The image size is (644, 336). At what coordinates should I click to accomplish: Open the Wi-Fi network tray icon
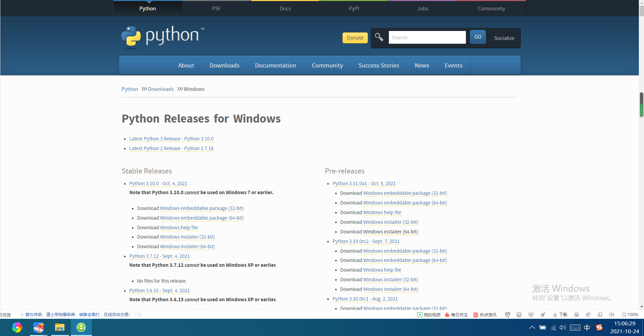[x=553, y=327]
